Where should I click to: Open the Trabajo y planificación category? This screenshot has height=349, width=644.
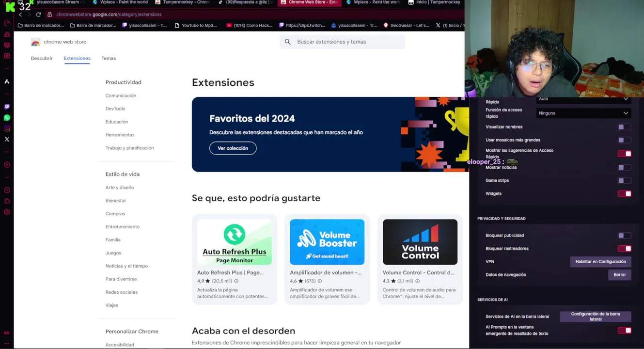click(x=130, y=148)
